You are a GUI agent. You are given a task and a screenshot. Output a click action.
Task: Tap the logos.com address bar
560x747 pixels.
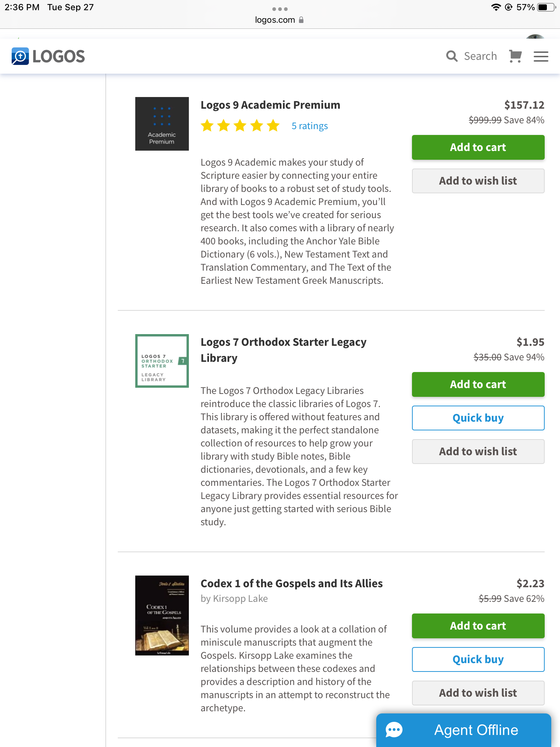click(275, 20)
